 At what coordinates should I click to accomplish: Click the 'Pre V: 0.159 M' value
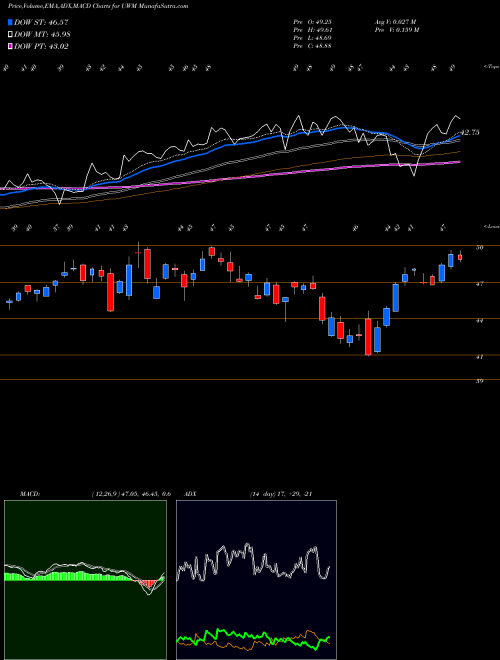(396, 30)
